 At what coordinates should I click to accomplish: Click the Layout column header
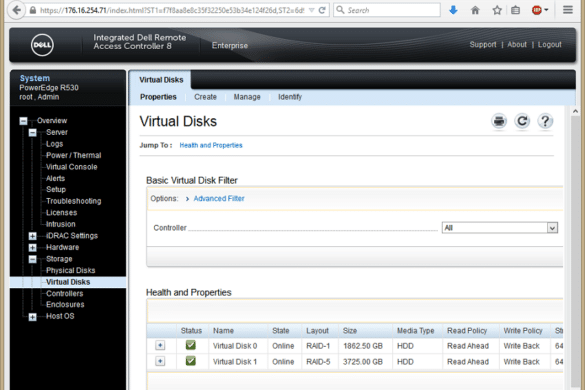tap(317, 331)
